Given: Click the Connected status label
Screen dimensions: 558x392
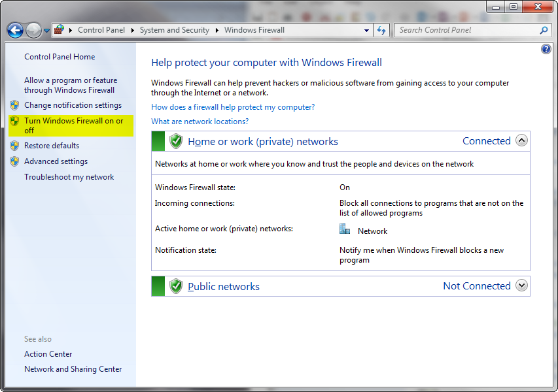Looking at the screenshot, I should tap(487, 140).
